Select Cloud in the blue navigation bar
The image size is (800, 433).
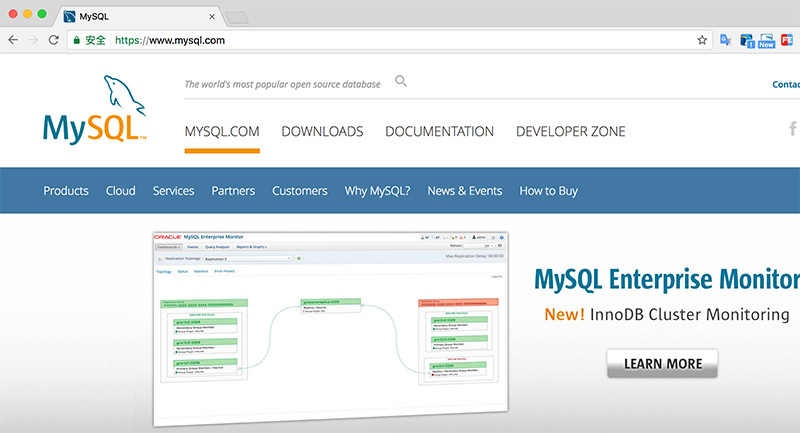tap(120, 191)
